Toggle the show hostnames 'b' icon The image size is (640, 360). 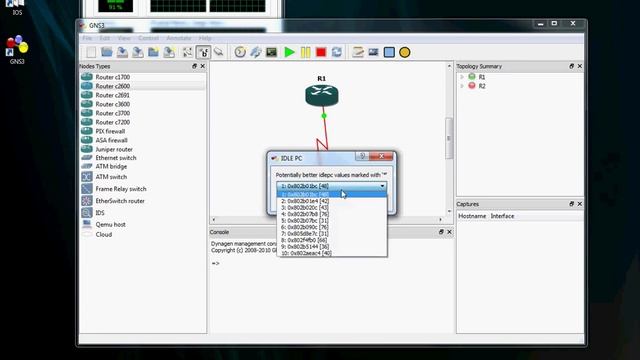203,52
